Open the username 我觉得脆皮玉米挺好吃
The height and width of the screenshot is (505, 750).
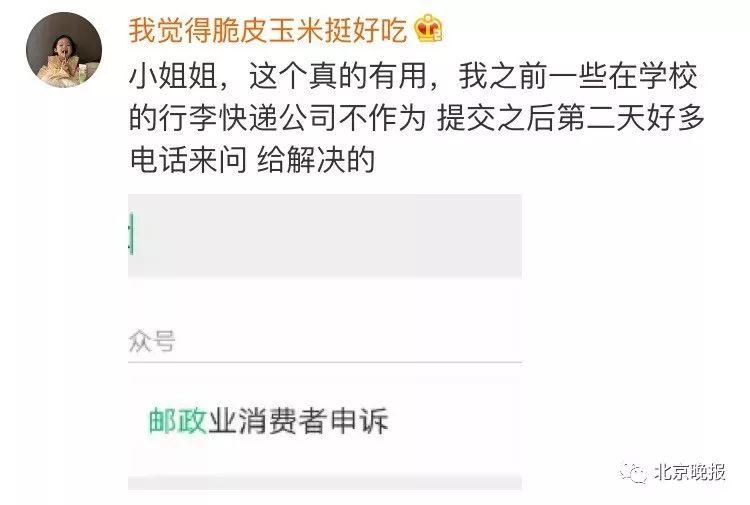click(x=268, y=30)
